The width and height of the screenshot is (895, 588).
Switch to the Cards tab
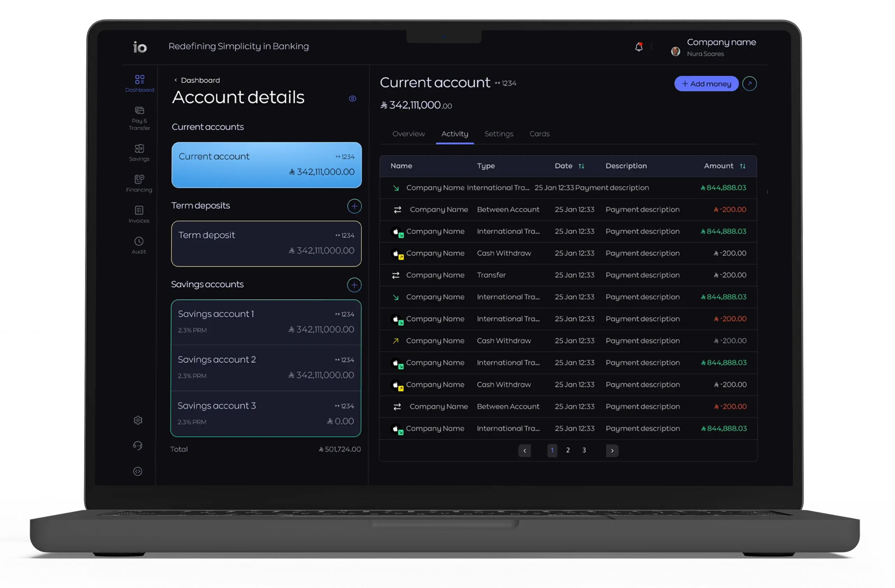pos(539,134)
